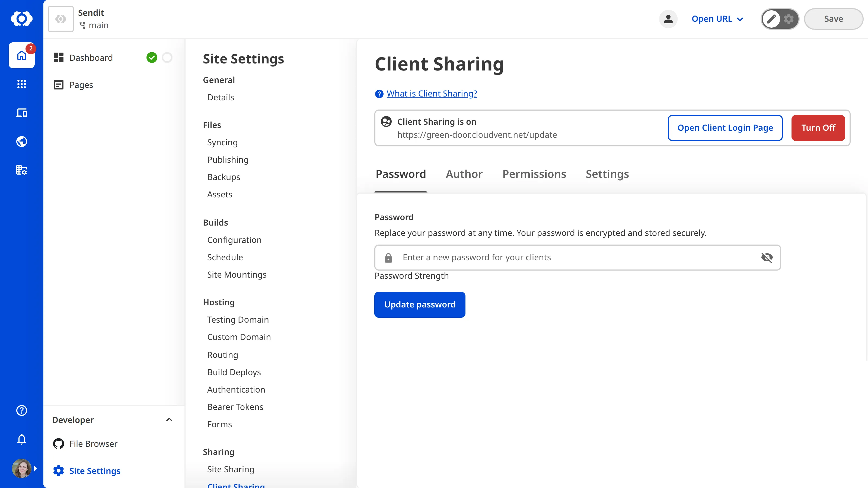Click the Save button
The image size is (868, 488).
pyautogui.click(x=833, y=19)
